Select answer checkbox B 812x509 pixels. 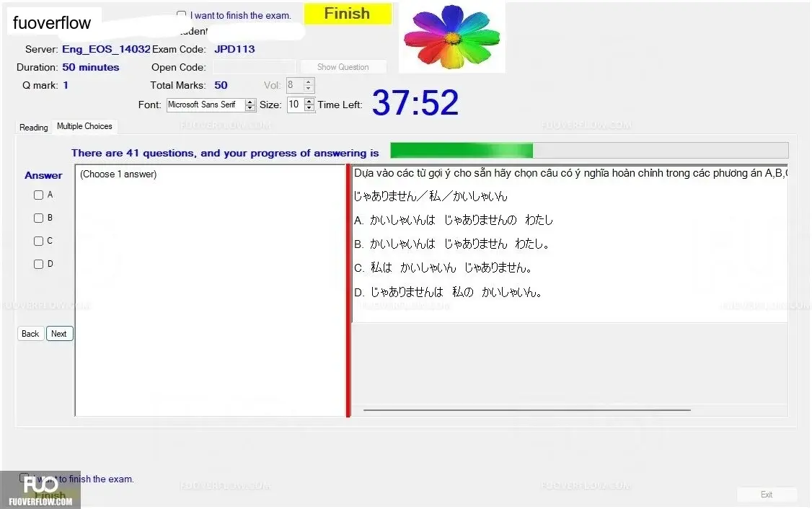38,218
